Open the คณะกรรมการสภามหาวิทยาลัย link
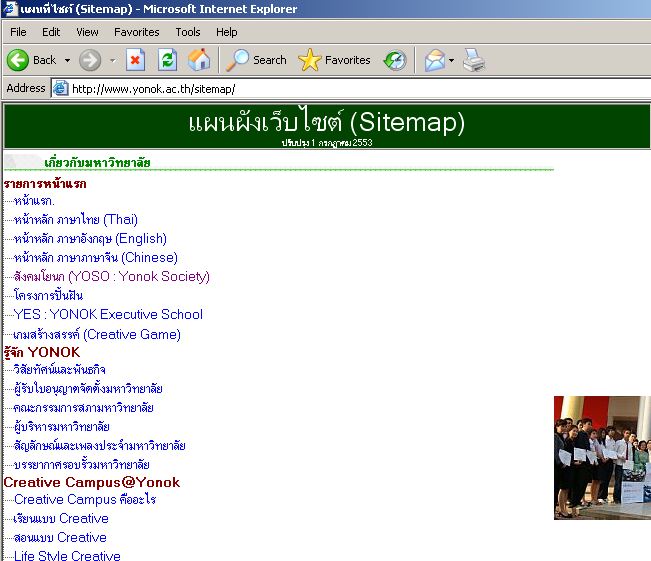 click(83, 408)
